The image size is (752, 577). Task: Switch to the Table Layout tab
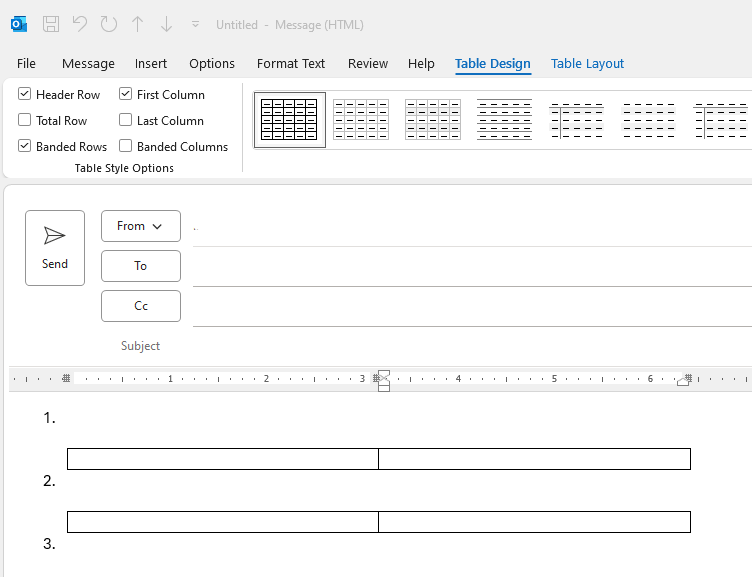[587, 64]
